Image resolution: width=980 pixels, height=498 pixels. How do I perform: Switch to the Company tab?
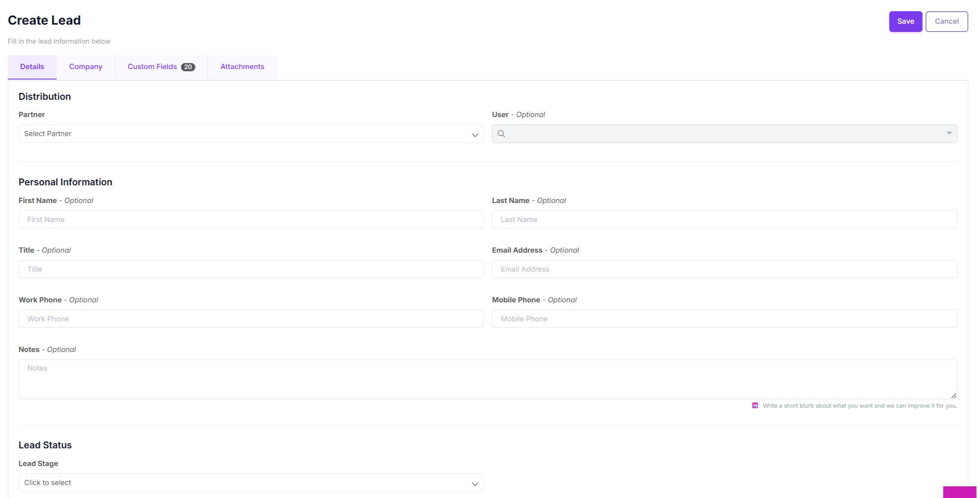click(85, 67)
